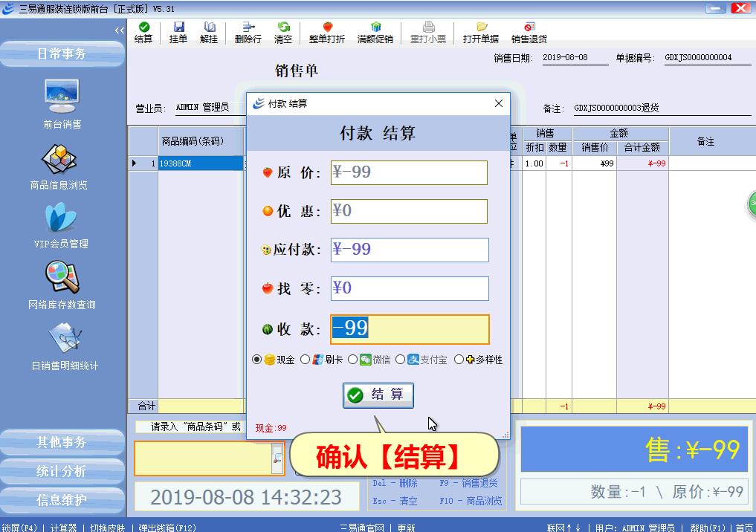The width and height of the screenshot is (756, 532).
Task: Click the 挂单 (hold order) toolbar icon
Action: click(x=178, y=32)
